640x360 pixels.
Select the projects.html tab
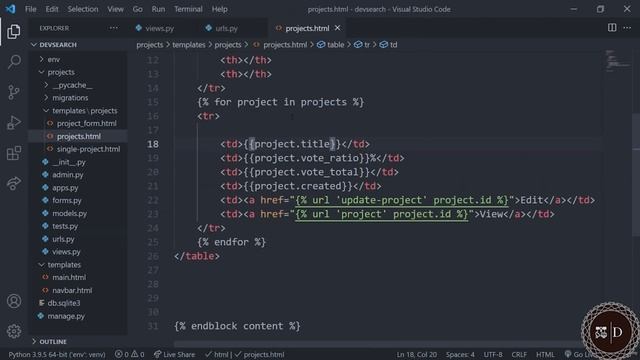tap(307, 28)
